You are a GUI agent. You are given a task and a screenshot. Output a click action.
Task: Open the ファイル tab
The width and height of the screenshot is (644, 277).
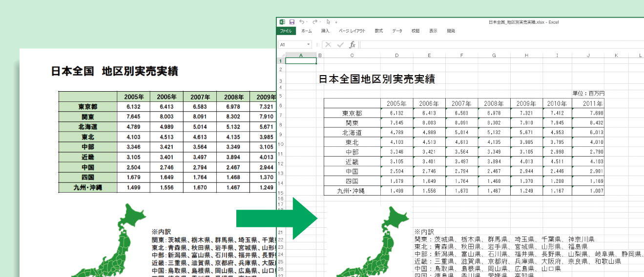point(286,31)
